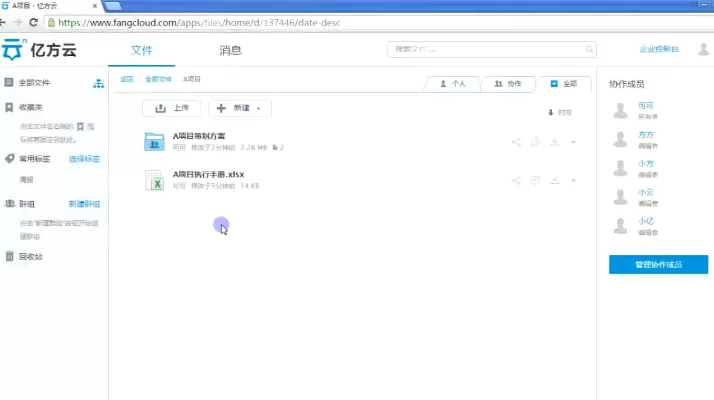Click avatar of member 可可

[620, 110]
